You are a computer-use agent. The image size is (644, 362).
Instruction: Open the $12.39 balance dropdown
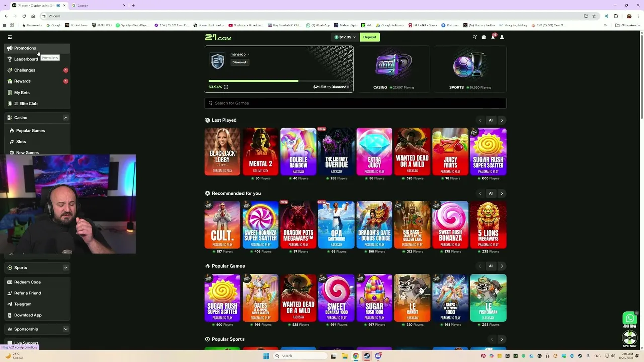click(x=345, y=37)
